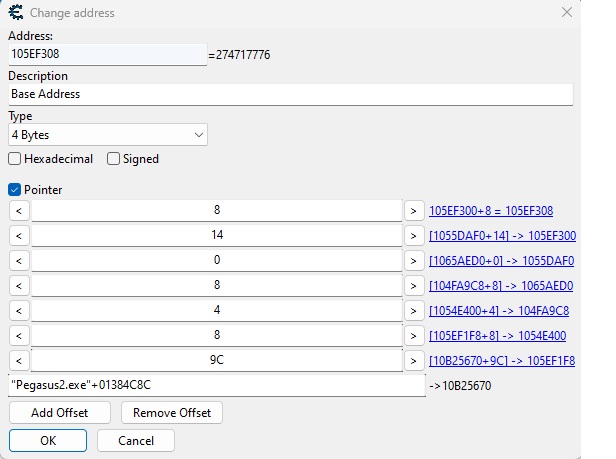Open the Type dropdown showing 4 Bytes
The width and height of the screenshot is (616, 459).
click(x=107, y=134)
